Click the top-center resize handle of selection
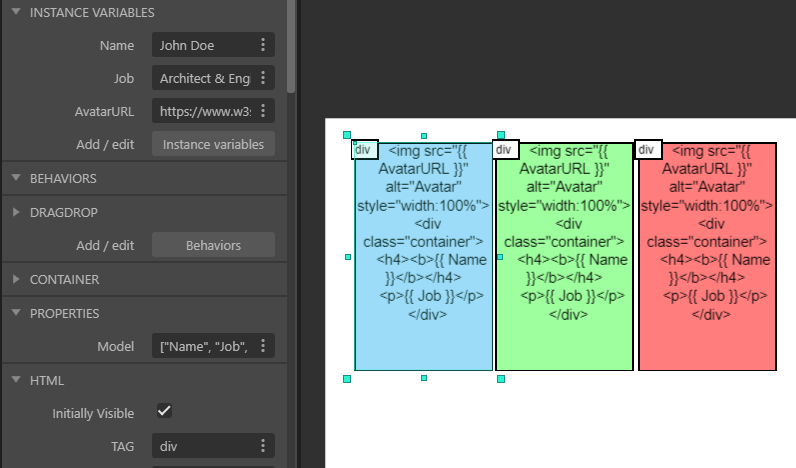Viewport: 796px width, 468px height. pos(424,136)
